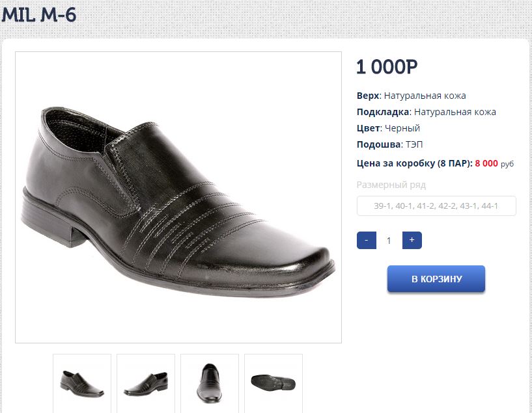The height and width of the screenshot is (413, 532).
Task: Click the Размерный ряд label
Action: [391, 185]
